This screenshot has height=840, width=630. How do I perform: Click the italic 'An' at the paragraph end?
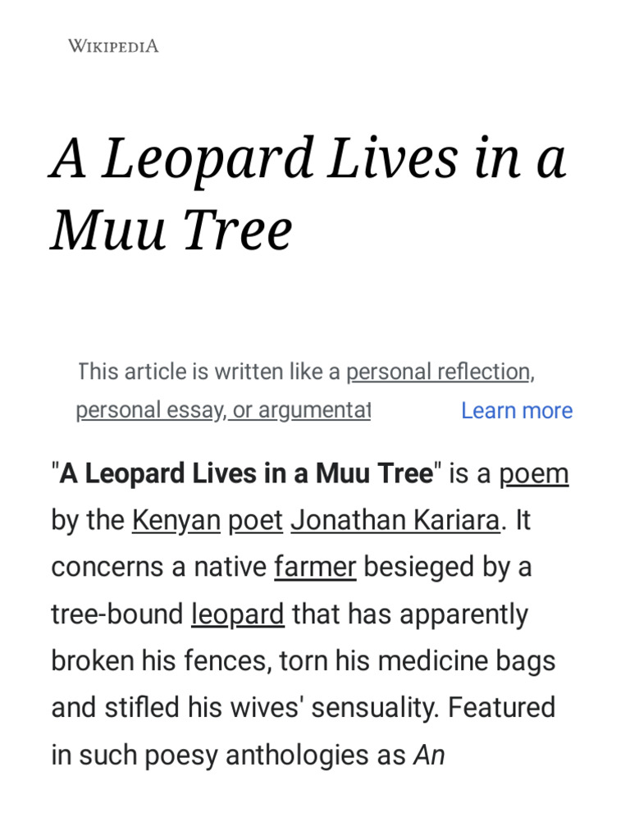[x=429, y=756]
